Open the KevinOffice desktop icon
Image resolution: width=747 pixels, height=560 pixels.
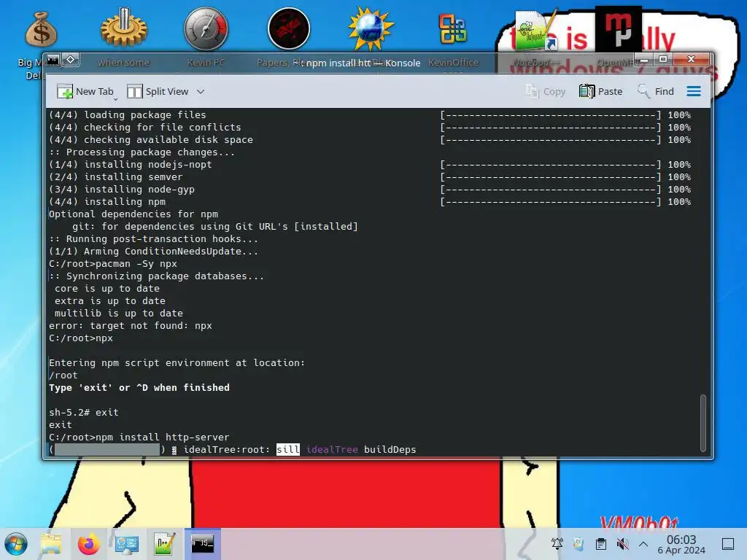click(453, 28)
